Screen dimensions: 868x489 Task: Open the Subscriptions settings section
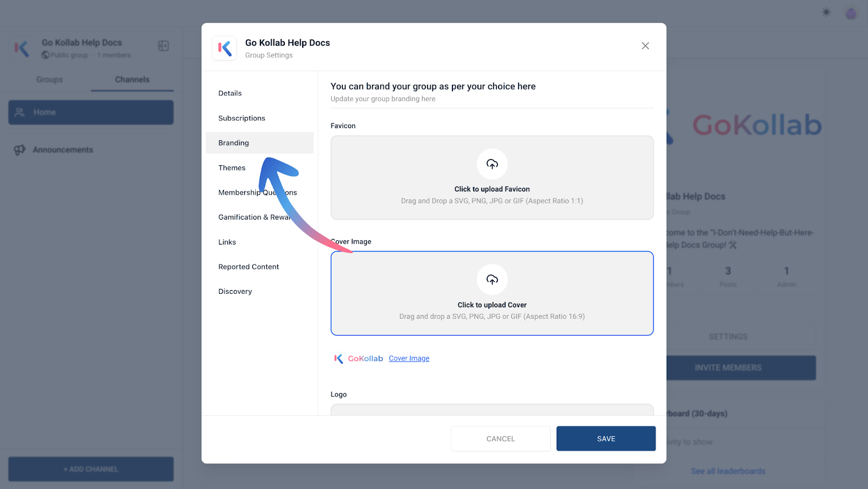click(259, 118)
